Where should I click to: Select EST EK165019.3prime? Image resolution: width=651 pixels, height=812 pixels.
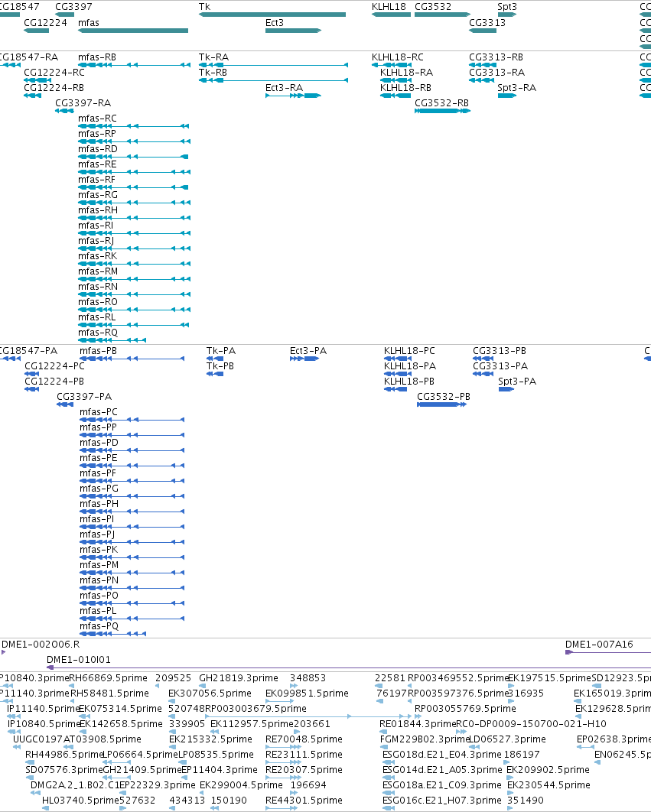point(612,693)
